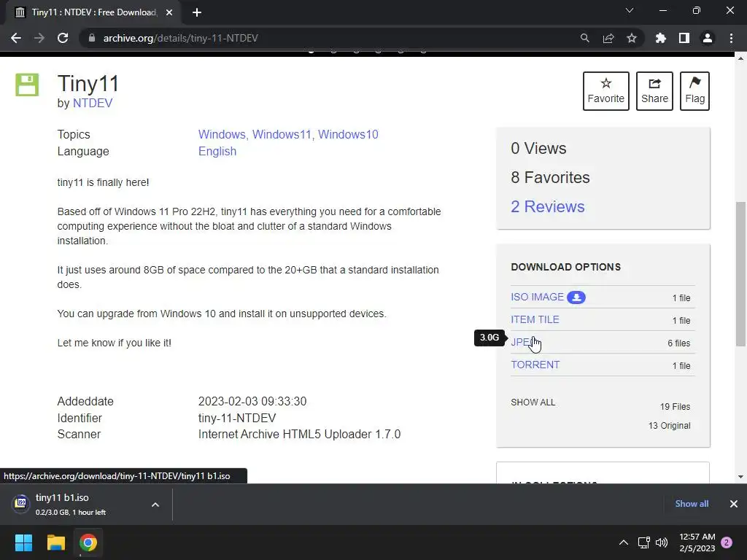Click the Scanner value Internet Archive HTML5 Uploader 1.7.0
Viewport: 747px width, 560px height.
299,435
